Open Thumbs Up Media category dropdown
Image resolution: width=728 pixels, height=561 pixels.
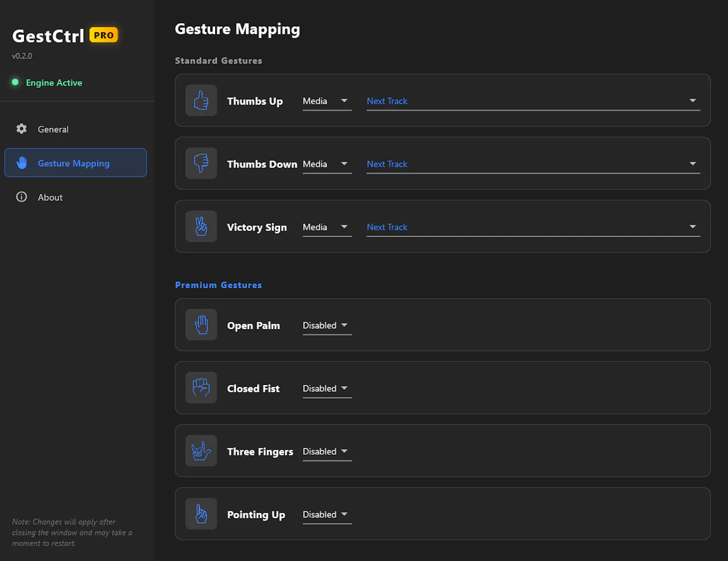click(x=327, y=101)
